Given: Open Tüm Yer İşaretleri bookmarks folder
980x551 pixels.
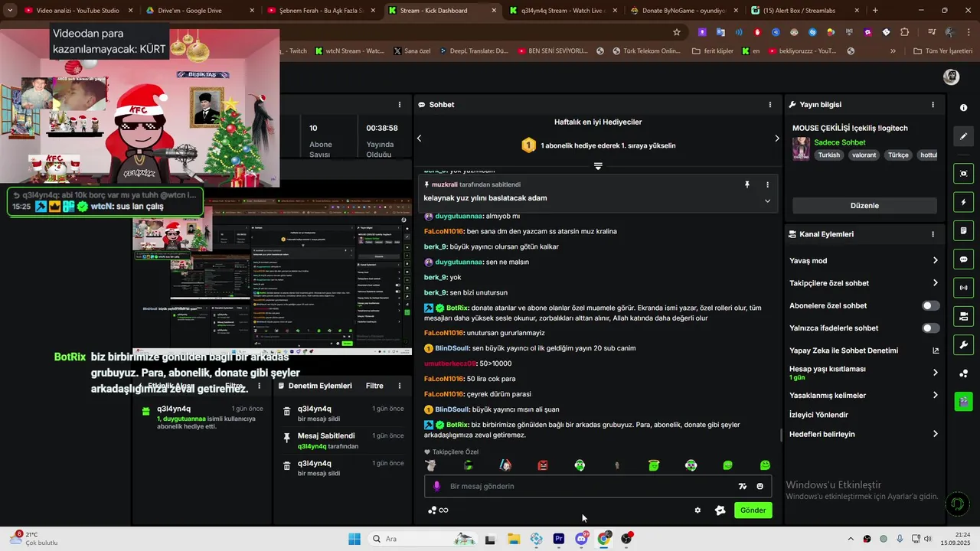Looking at the screenshot, I should coord(942,51).
